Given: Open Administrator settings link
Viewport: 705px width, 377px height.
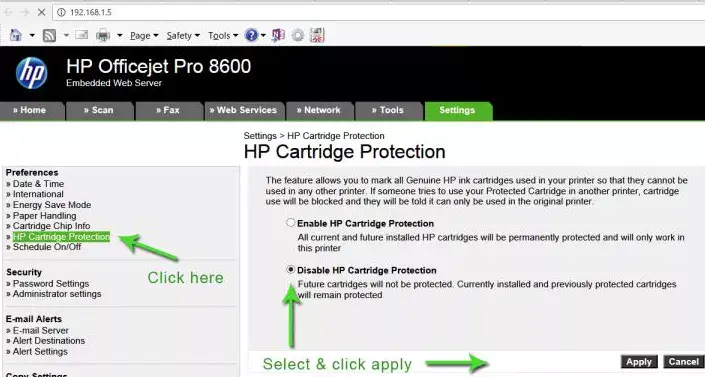Looking at the screenshot, I should click(x=57, y=294).
